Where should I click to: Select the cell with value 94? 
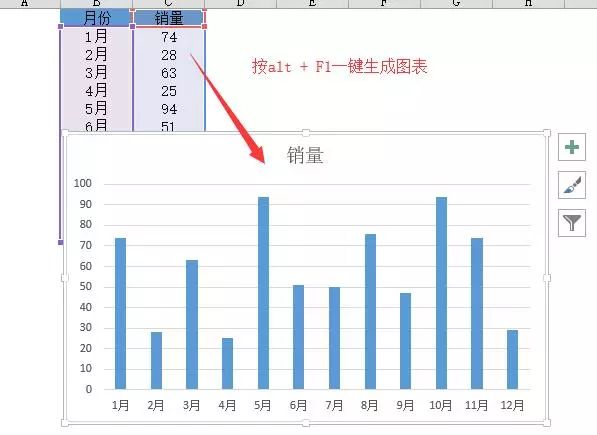(x=169, y=108)
